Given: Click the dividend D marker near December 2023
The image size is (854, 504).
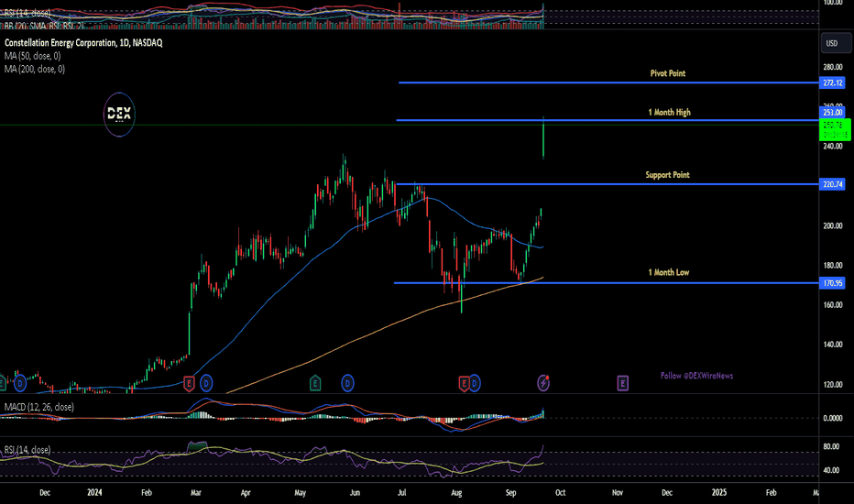Looking at the screenshot, I should pyautogui.click(x=20, y=384).
